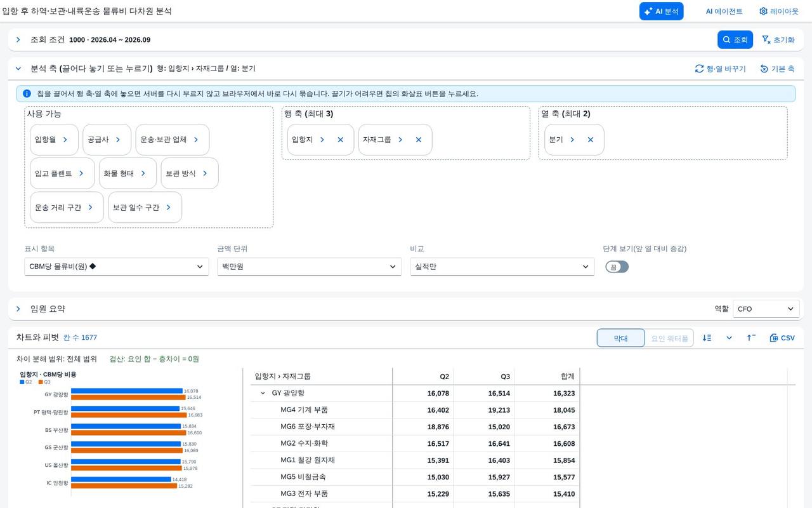812x508 pixels.
Task: Open the 역할 CFO dropdown
Action: [x=766, y=309]
